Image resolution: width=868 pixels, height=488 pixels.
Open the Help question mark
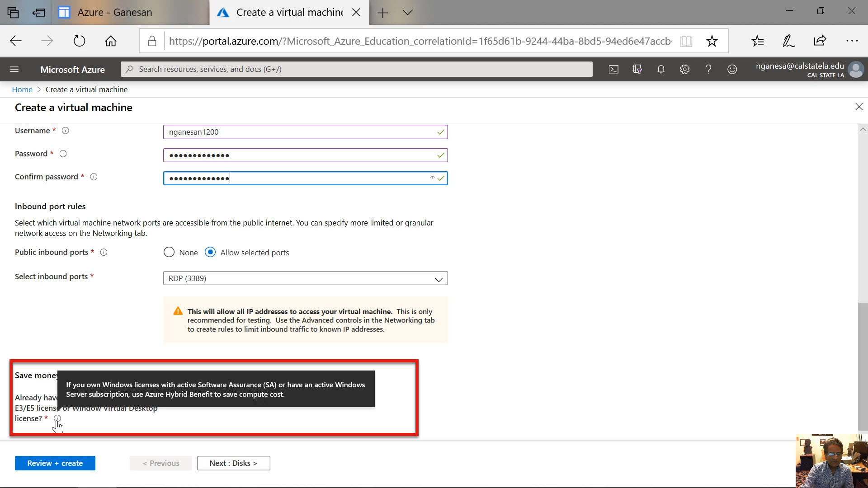click(708, 69)
